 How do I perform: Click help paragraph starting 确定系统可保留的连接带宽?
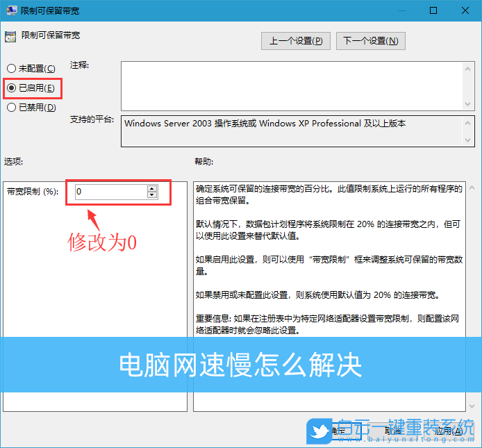[x=329, y=194]
